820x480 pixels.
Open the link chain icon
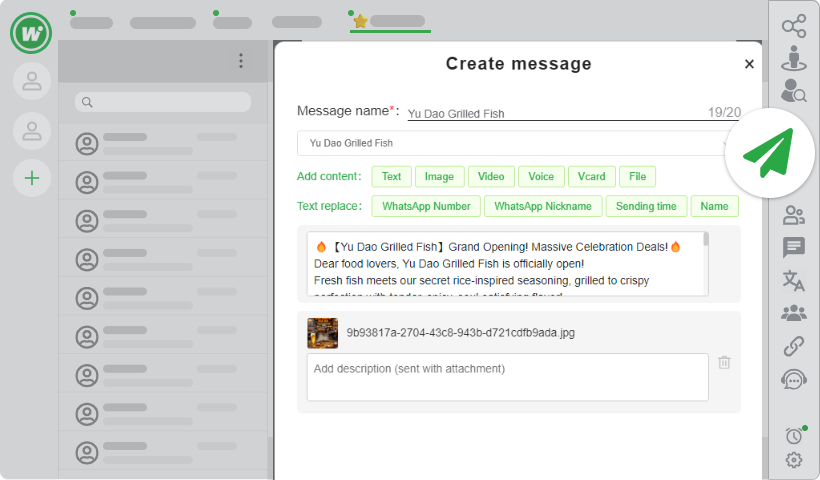coord(793,346)
